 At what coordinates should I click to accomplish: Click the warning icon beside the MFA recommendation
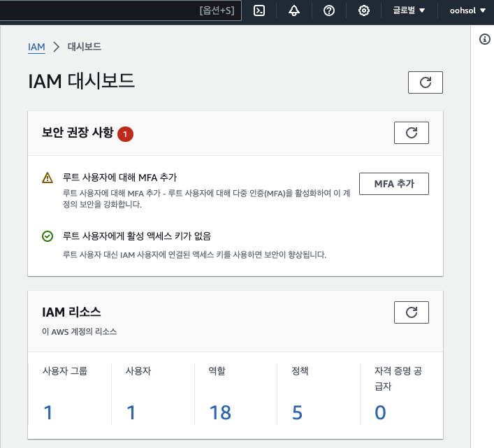coord(48,178)
